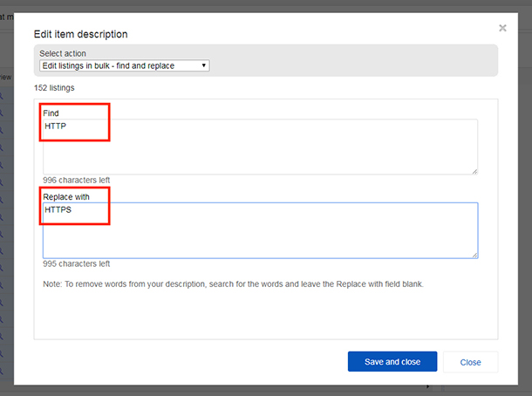Click the 996 characters left counter

77,180
